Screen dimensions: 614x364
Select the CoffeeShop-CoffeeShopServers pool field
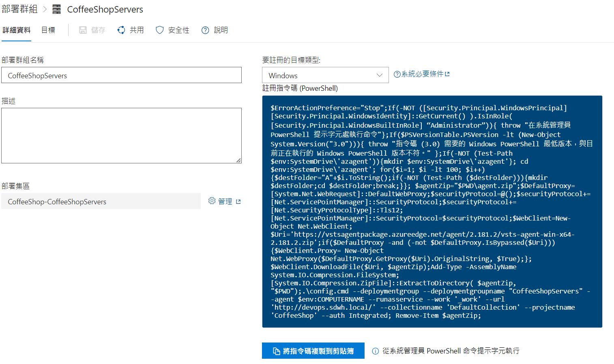(101, 201)
